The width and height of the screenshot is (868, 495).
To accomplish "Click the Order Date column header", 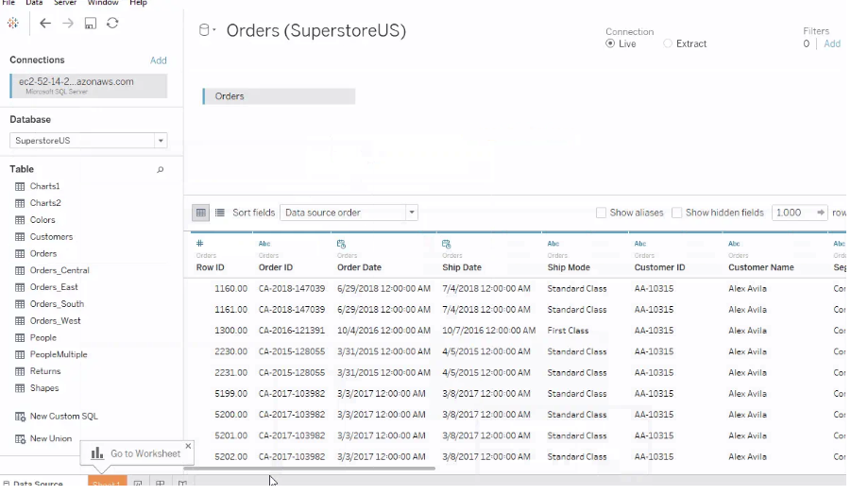I will point(359,267).
